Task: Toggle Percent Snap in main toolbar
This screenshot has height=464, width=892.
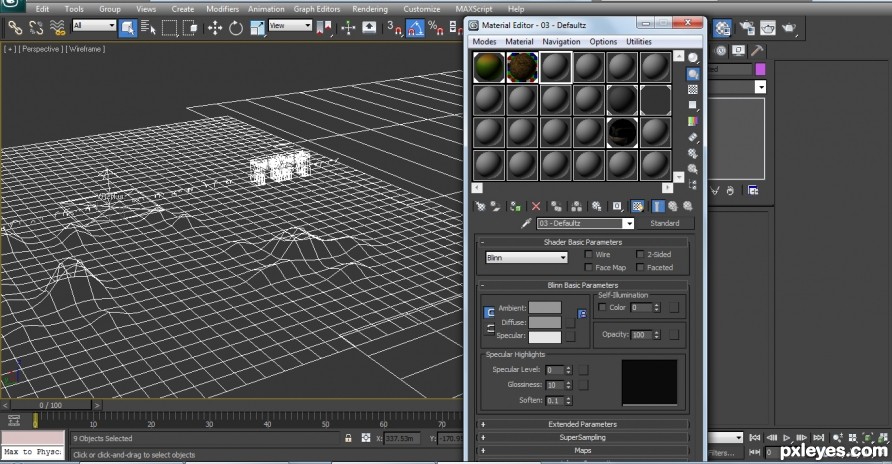Action: [x=436, y=27]
